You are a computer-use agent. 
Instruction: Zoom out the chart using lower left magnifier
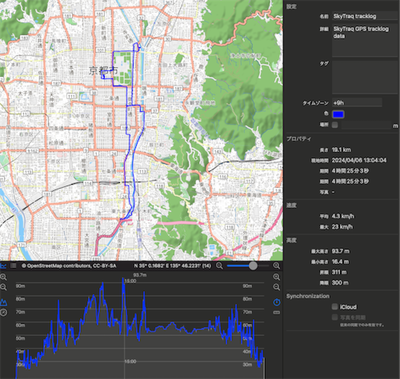[3, 287]
